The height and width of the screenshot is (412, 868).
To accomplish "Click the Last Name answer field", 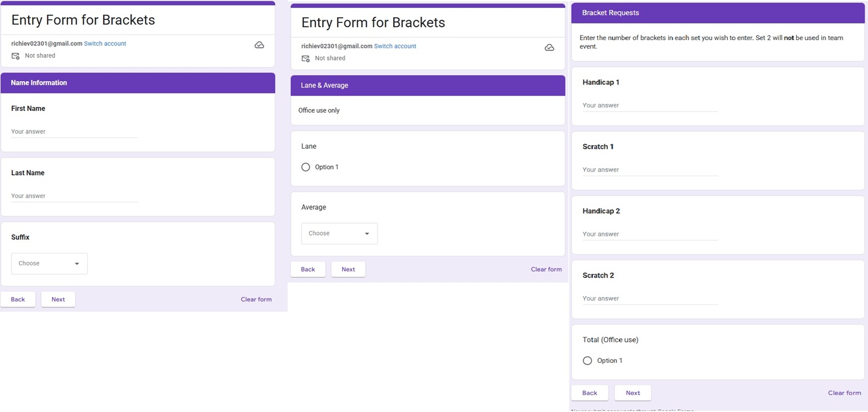I will pos(74,196).
